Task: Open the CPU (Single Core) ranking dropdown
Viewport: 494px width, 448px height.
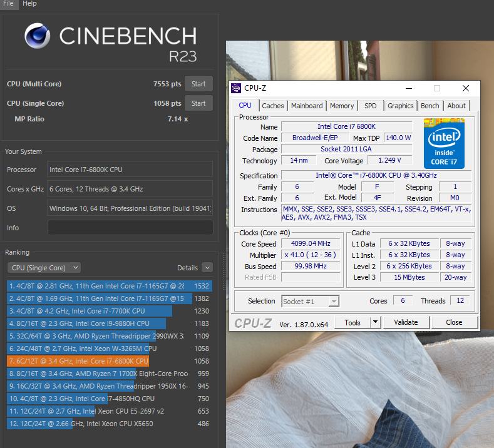Action: tap(44, 268)
